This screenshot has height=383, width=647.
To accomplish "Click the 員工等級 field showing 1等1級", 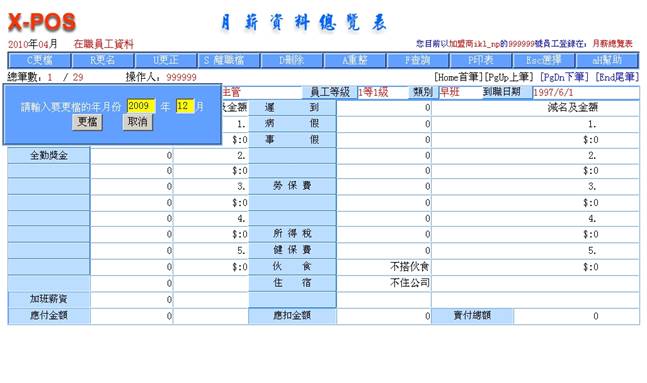I will tap(383, 92).
